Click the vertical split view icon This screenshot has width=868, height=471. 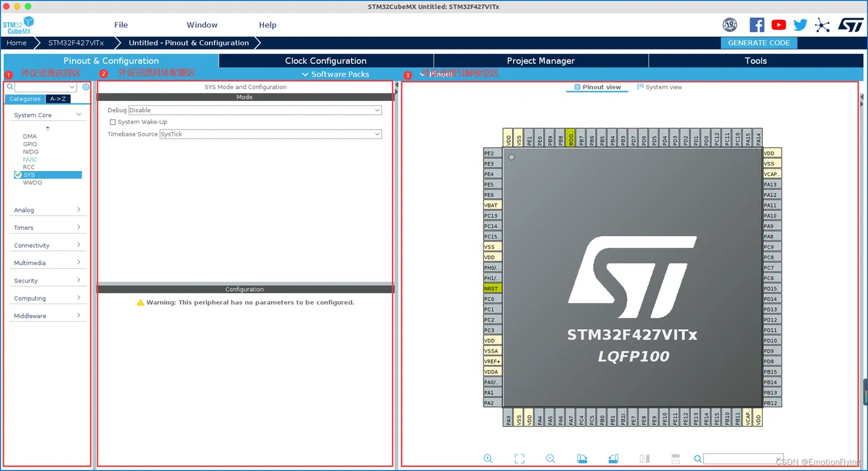tap(645, 459)
